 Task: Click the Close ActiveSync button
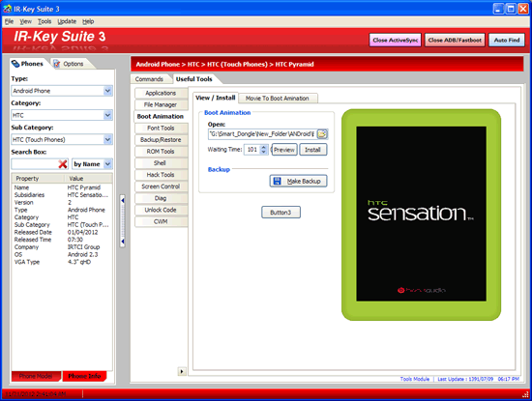[396, 40]
